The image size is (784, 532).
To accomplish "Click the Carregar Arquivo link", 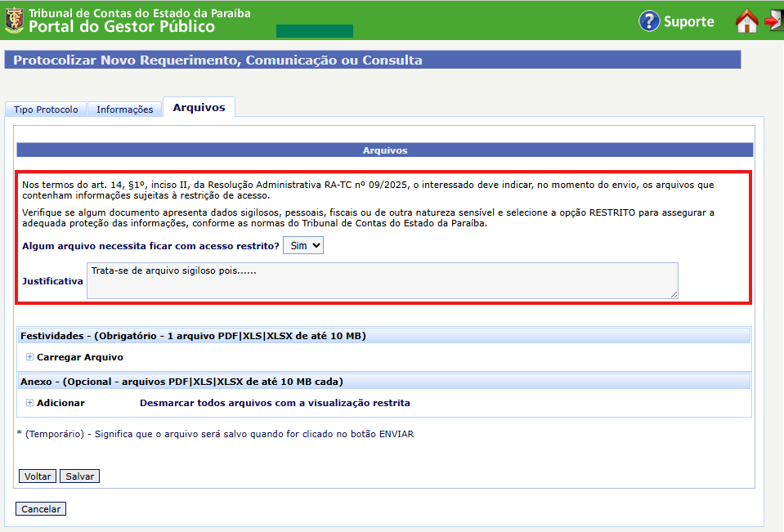I will (x=80, y=357).
